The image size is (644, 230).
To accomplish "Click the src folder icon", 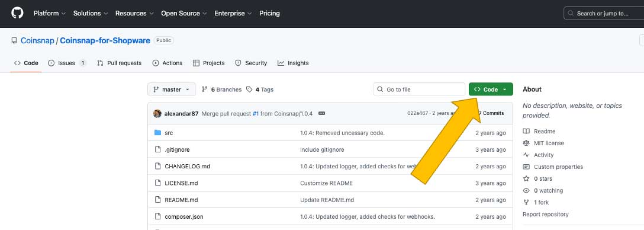I will click(157, 132).
